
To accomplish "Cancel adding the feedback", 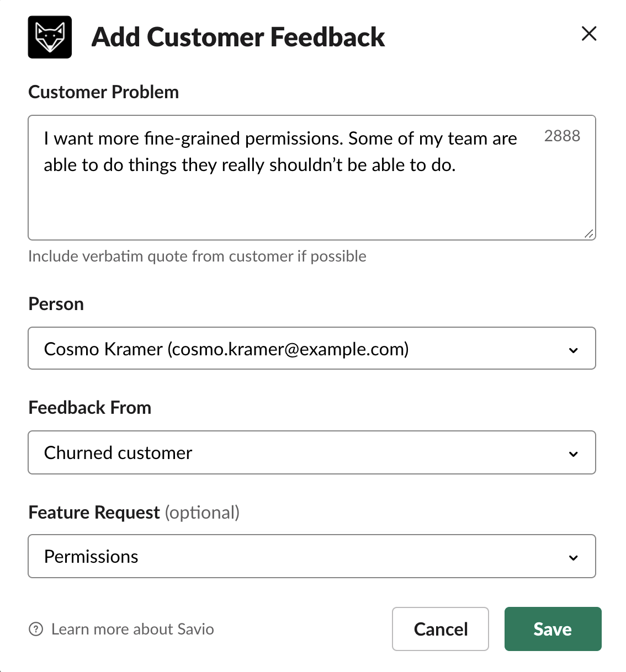I will [441, 629].
